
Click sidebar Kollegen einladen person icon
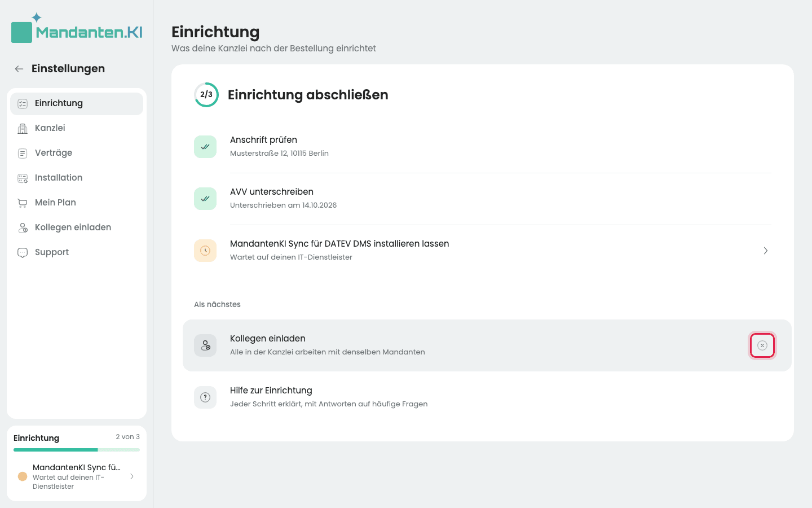point(23,228)
